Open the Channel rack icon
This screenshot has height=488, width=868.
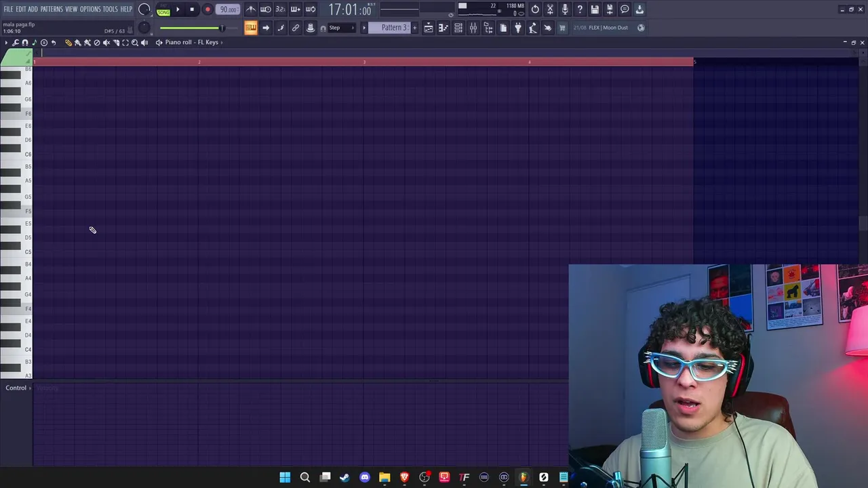[x=458, y=28]
